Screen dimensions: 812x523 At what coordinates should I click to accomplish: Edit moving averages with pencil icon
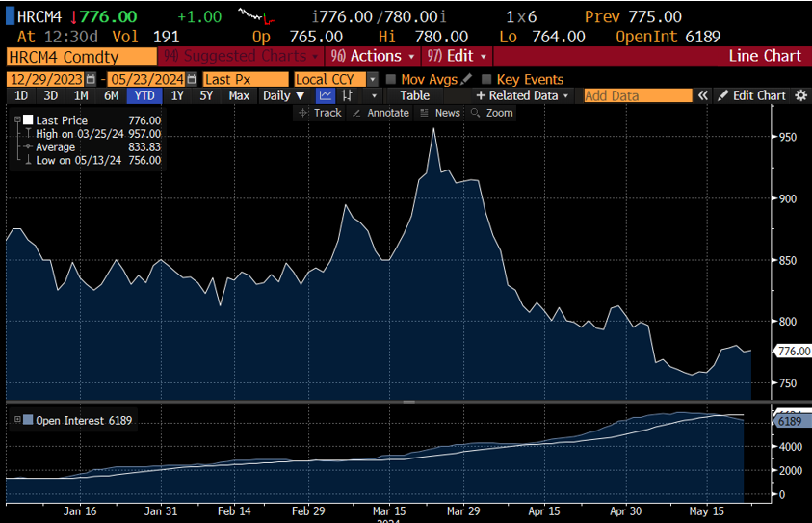tap(467, 79)
